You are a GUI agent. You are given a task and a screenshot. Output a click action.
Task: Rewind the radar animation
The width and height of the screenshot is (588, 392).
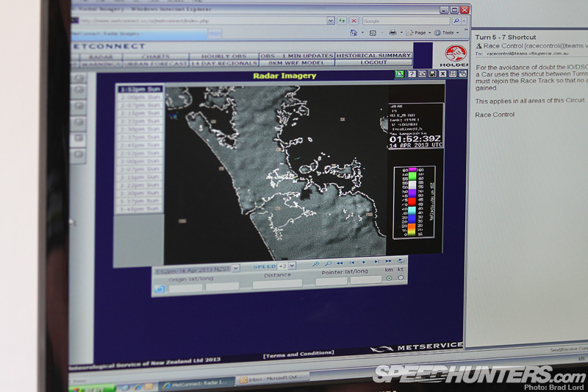[340, 263]
